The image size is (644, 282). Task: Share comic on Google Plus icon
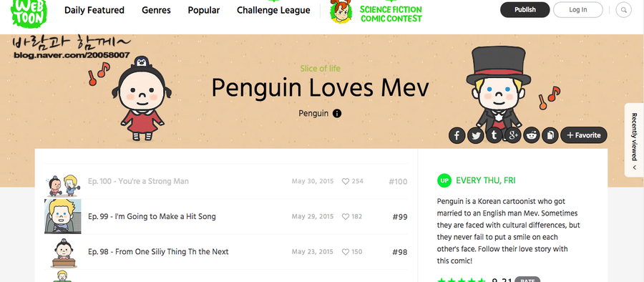click(513, 135)
